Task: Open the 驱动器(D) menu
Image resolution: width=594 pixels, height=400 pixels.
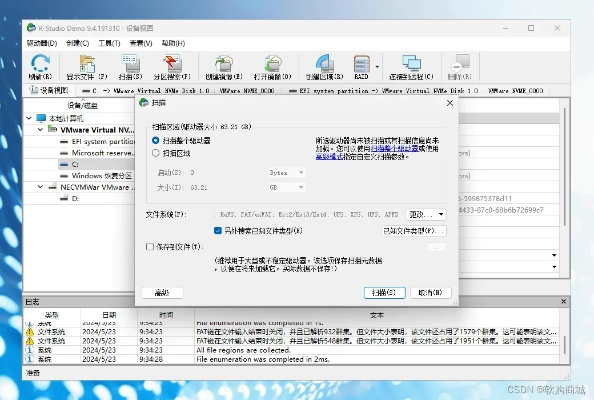Action: coord(42,43)
